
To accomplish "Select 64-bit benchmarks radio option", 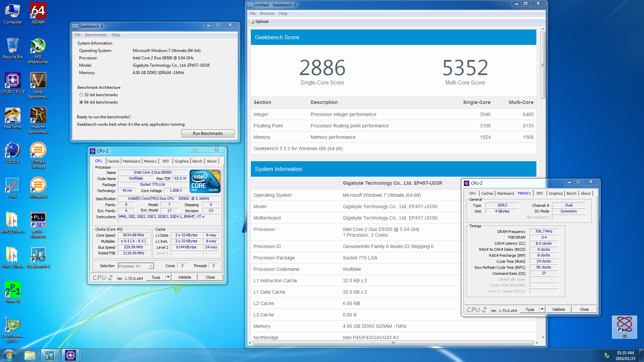I will click(98, 102).
